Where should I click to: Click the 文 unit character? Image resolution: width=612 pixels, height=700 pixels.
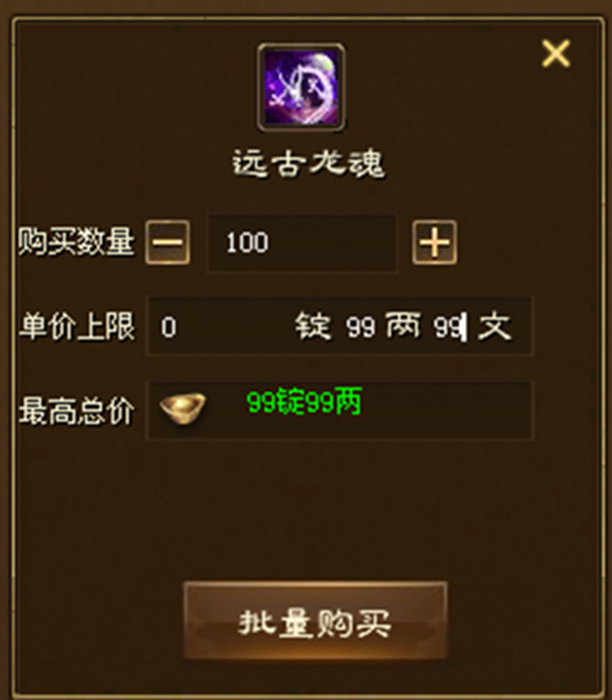coord(495,327)
